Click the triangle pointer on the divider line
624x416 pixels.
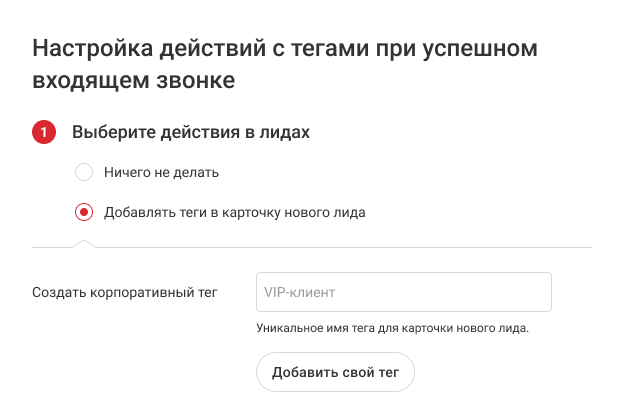(85, 242)
